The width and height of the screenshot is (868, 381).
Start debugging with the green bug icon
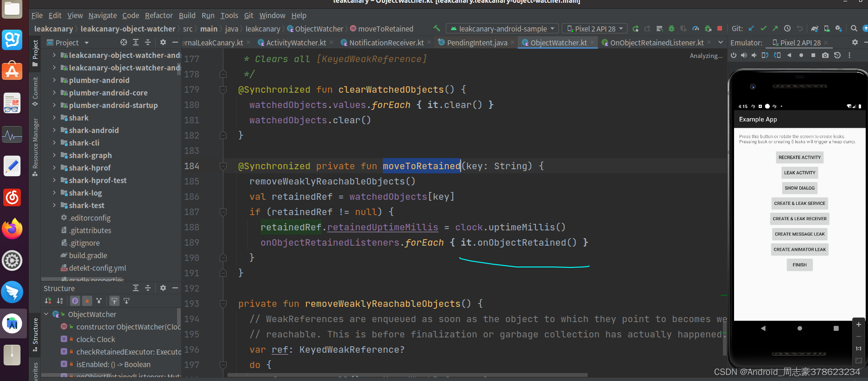click(671, 29)
